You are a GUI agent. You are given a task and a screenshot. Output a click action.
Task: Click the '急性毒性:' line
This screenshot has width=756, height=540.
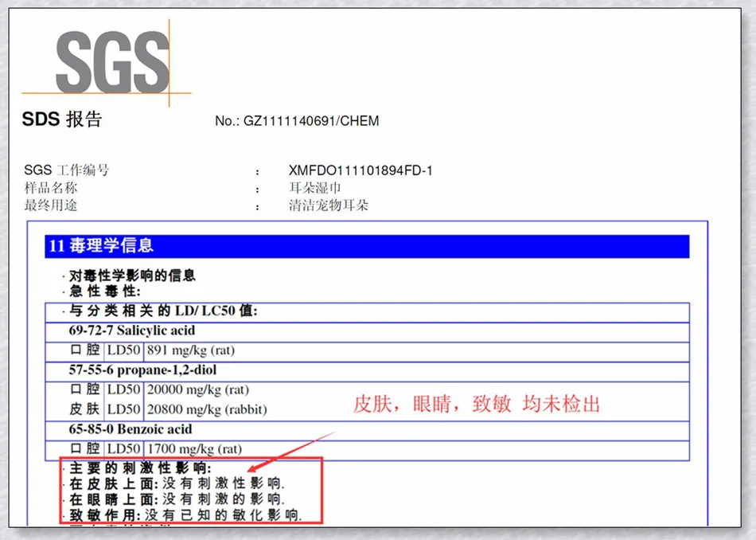(104, 291)
